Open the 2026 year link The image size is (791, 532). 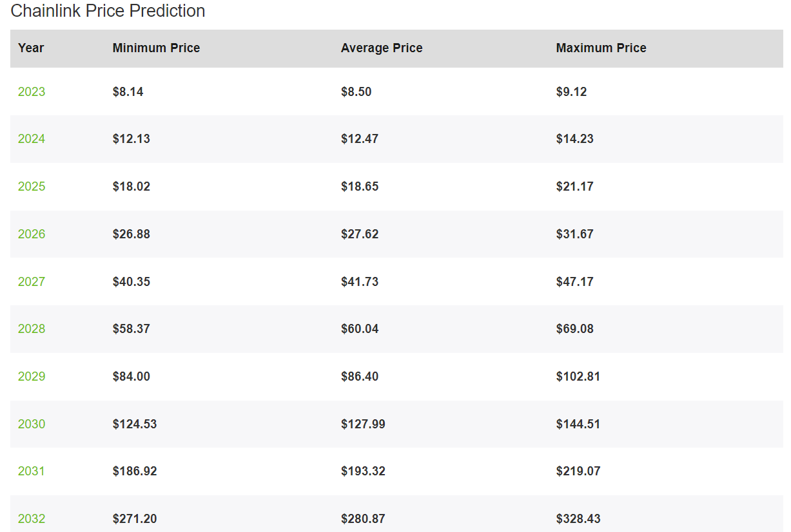[32, 234]
